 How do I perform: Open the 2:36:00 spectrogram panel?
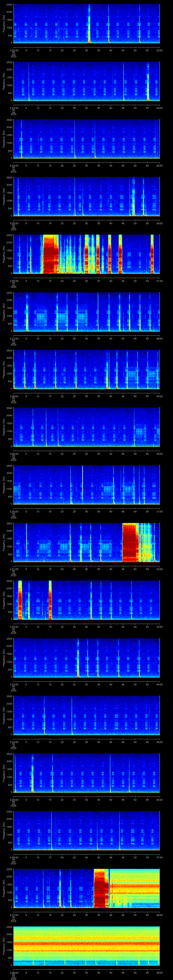click(x=86, y=831)
